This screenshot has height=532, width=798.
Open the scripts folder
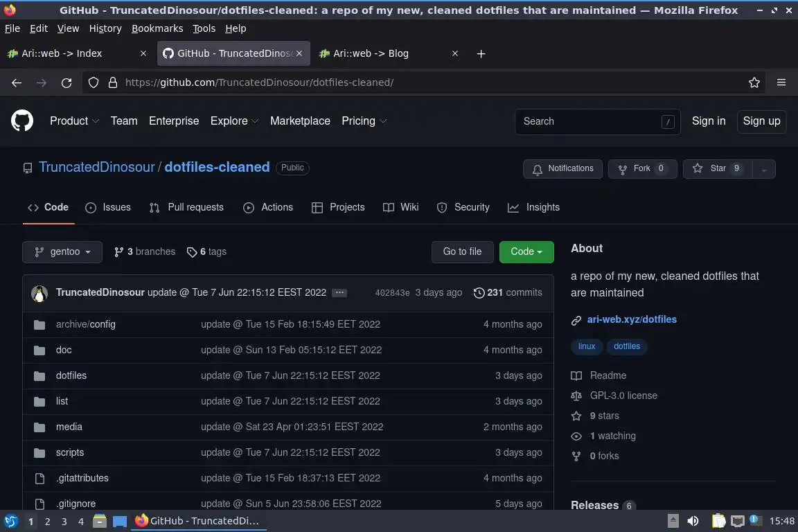70,453
